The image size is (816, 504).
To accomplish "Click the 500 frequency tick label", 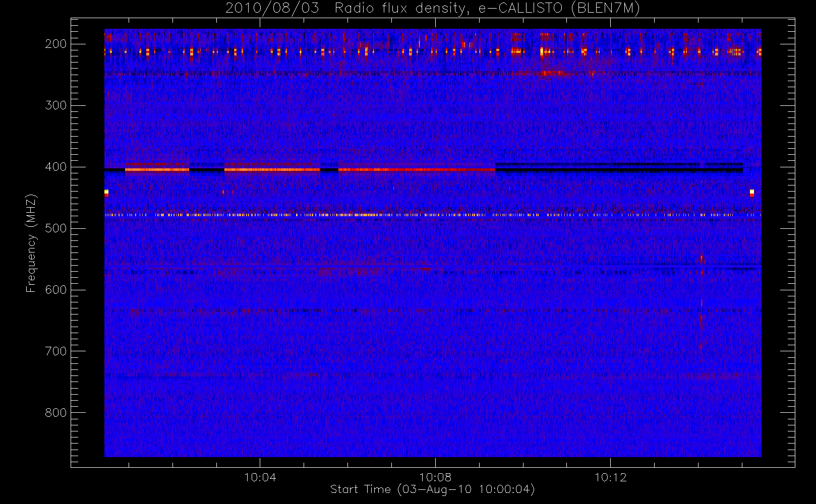I will [x=56, y=228].
